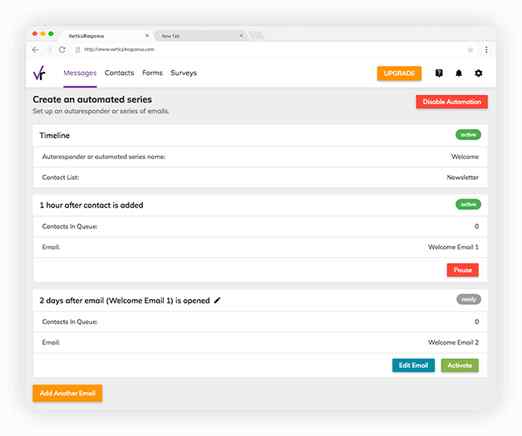Viewport: 522px width, 436px height.
Task: Open the Forms menu tab
Action: point(152,73)
